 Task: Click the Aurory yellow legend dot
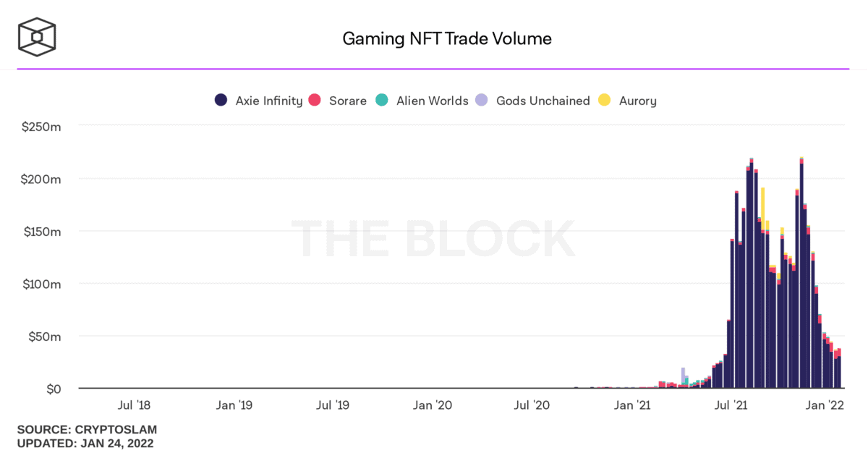(605, 101)
